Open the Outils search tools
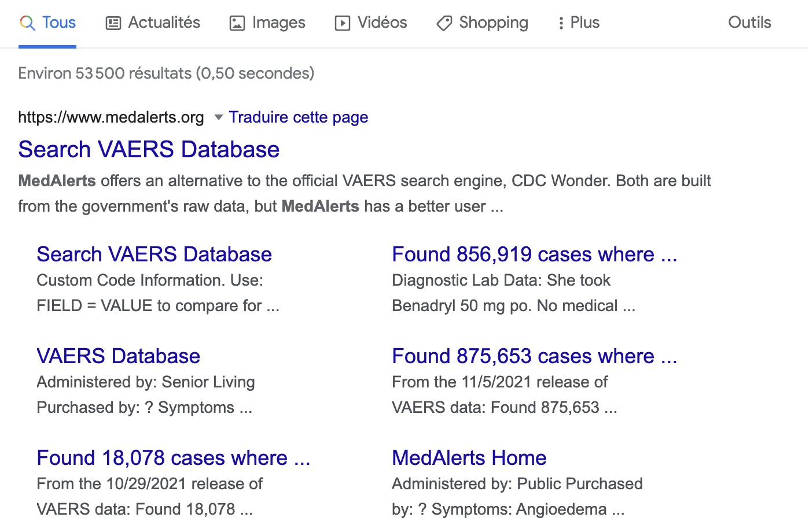Viewport: 809px width, 532px height. 749,23
